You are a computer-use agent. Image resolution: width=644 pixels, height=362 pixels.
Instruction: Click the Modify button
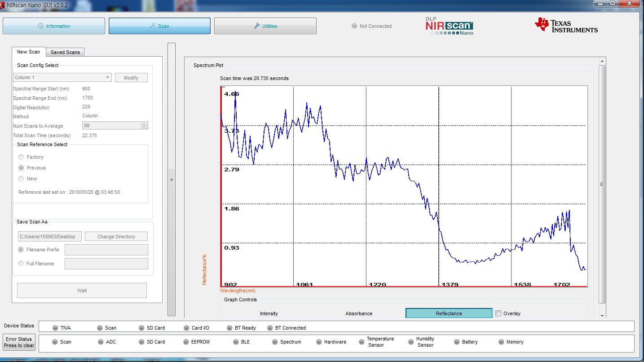pos(131,78)
